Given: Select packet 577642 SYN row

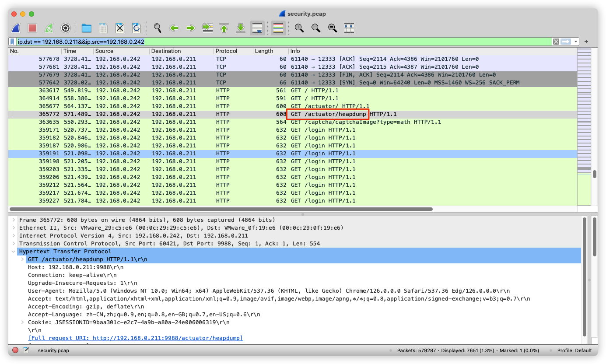Looking at the screenshot, I should click(292, 83).
